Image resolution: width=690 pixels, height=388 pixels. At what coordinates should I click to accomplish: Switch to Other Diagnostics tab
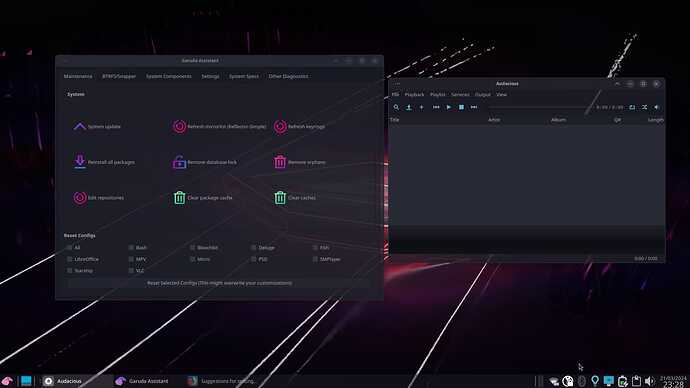pos(288,76)
